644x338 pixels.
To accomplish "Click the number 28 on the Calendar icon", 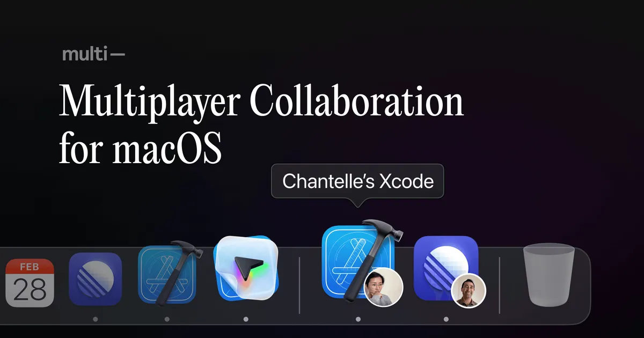I will [x=30, y=288].
